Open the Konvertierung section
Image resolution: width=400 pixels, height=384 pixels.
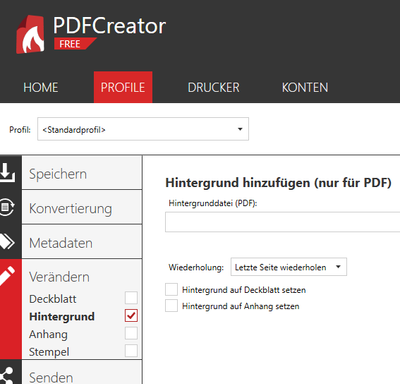tap(82, 208)
